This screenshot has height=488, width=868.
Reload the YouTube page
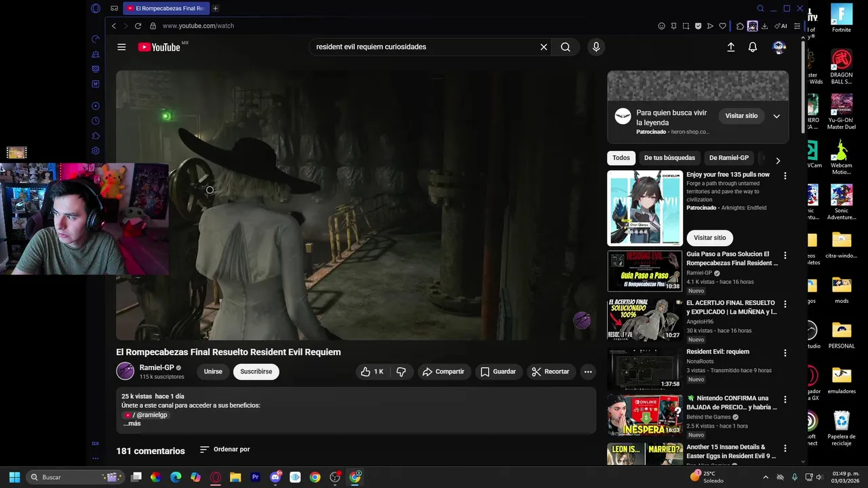point(138,26)
